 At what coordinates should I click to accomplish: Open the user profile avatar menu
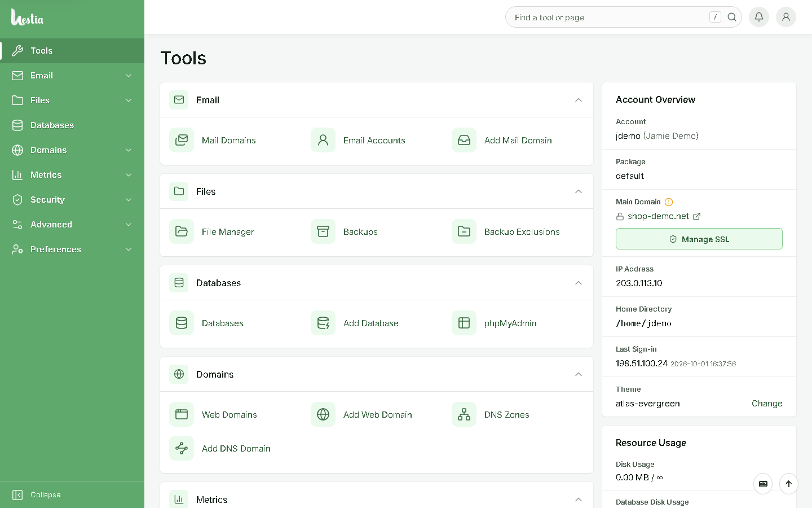786,17
